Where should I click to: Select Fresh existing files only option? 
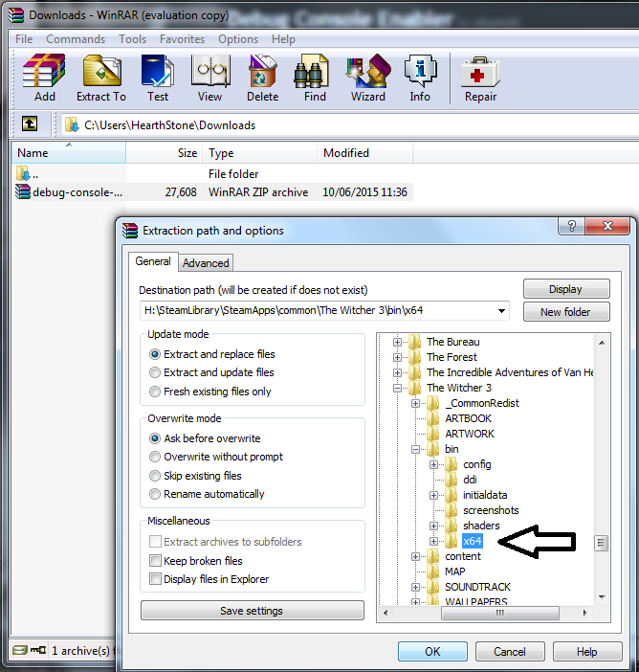tap(155, 392)
